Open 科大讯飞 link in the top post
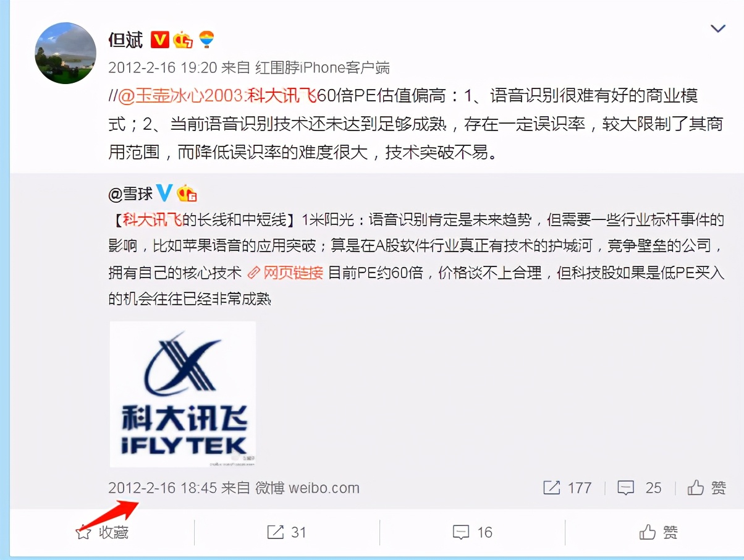 (282, 96)
